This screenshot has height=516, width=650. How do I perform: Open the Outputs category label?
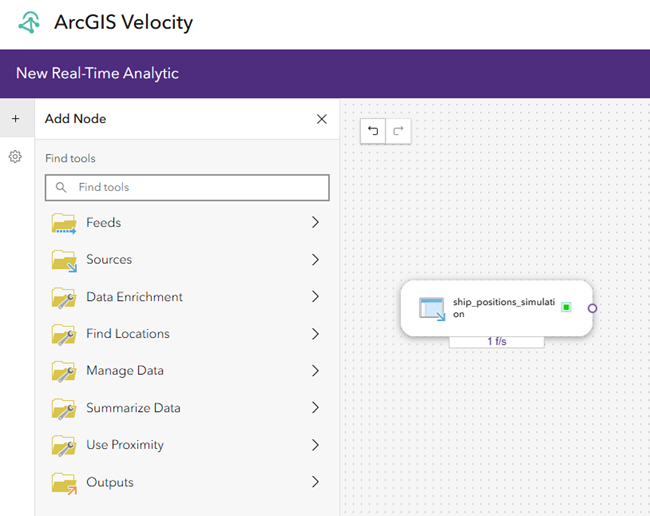coord(110,482)
